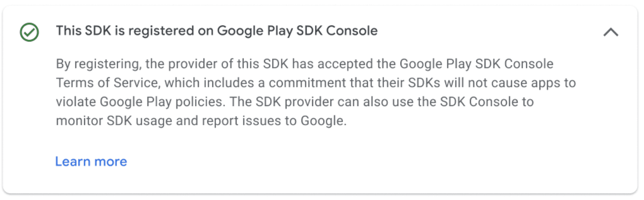Click 'monitor SDK usage' in the description

[x=113, y=121]
